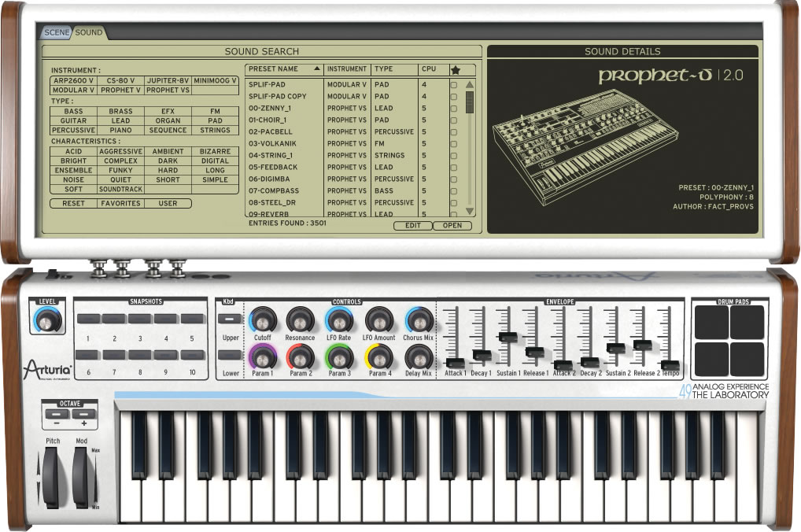The image size is (801, 532).
Task: Toggle the AMBIENT characteristic filter
Action: (168, 151)
